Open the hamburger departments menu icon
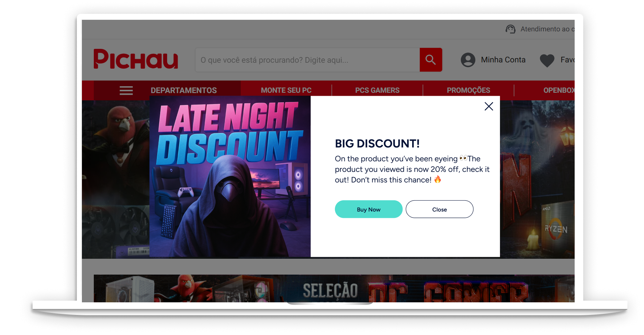Image resolution: width=644 pixels, height=335 pixels. pyautogui.click(x=126, y=90)
